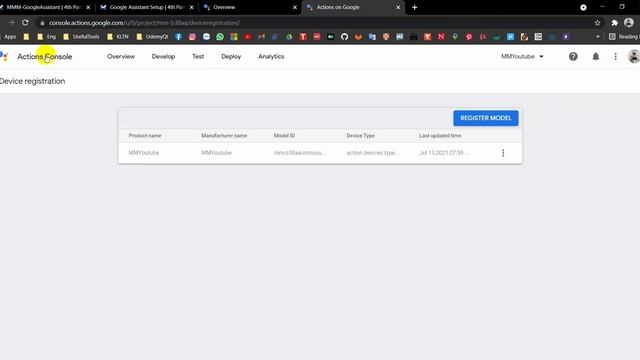Click the Manufacturer name column header

224,136
